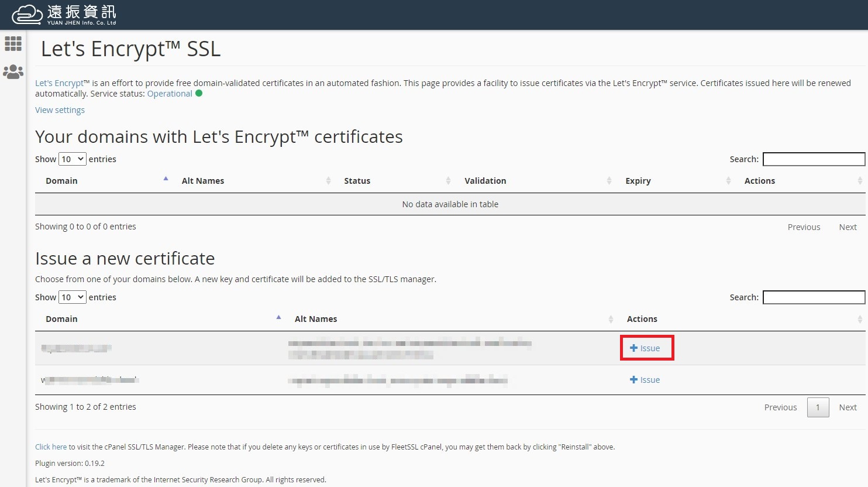This screenshot has height=487, width=868.
Task: Open the user manager people icon
Action: pyautogui.click(x=13, y=72)
